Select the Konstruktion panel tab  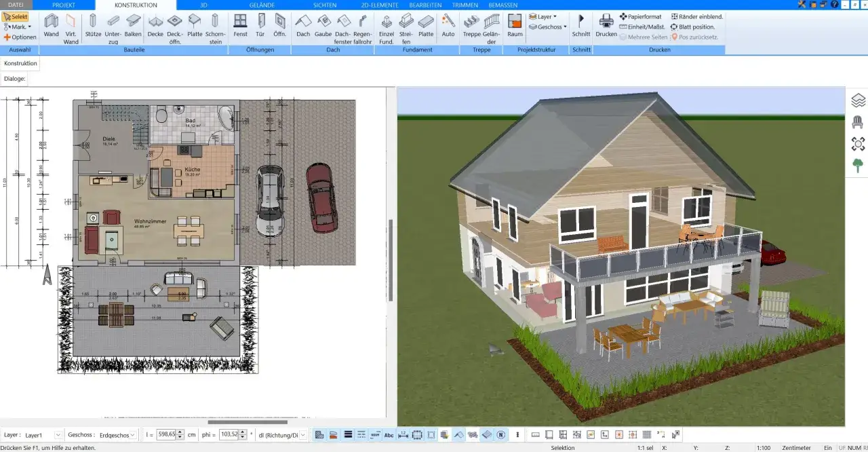20,63
